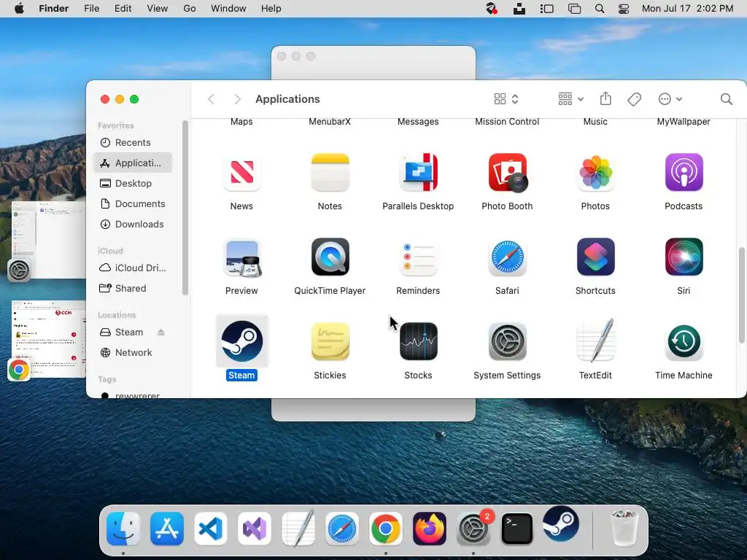Open the more actions ellipsis dropdown
Screen dimensions: 747x560
670,99
